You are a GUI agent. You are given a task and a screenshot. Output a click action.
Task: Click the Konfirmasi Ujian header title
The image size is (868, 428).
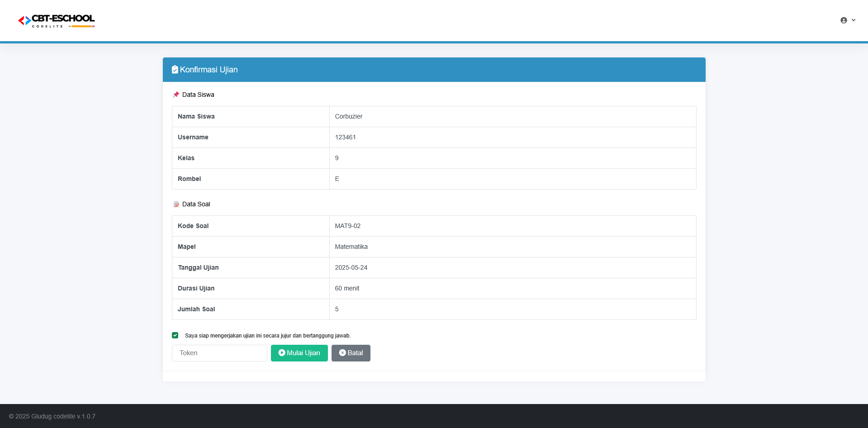(x=209, y=70)
